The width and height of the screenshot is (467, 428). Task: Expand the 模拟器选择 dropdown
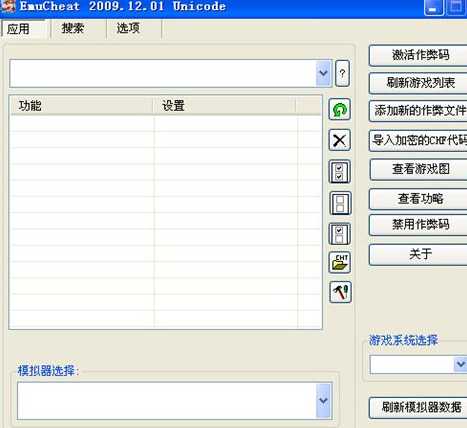coord(323,401)
